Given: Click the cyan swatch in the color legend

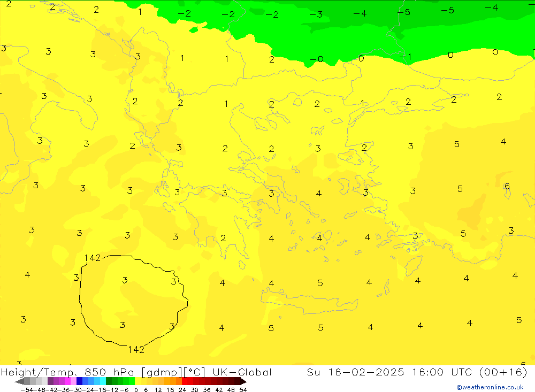Looking at the screenshot, I should click(103, 381).
